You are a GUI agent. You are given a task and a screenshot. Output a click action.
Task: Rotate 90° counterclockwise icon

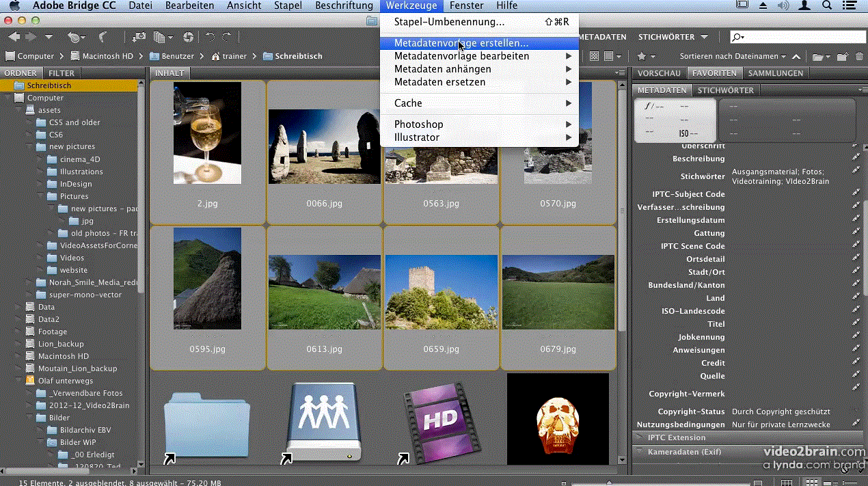click(211, 37)
